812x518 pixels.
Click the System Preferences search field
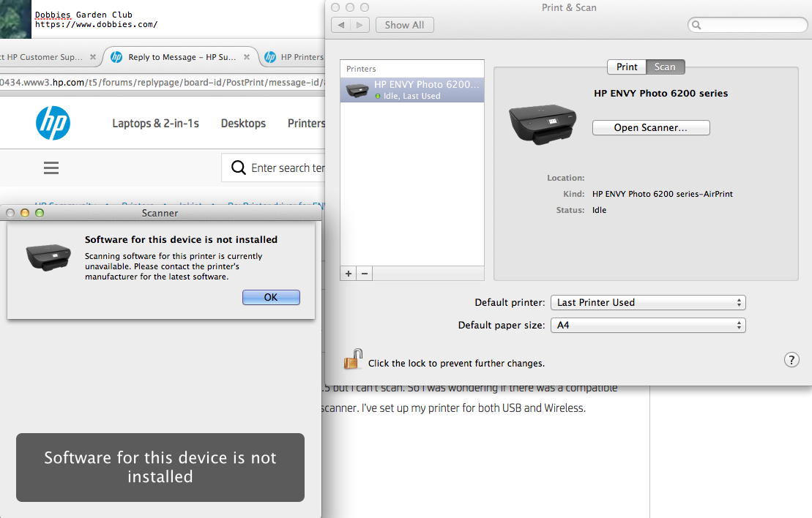point(748,25)
